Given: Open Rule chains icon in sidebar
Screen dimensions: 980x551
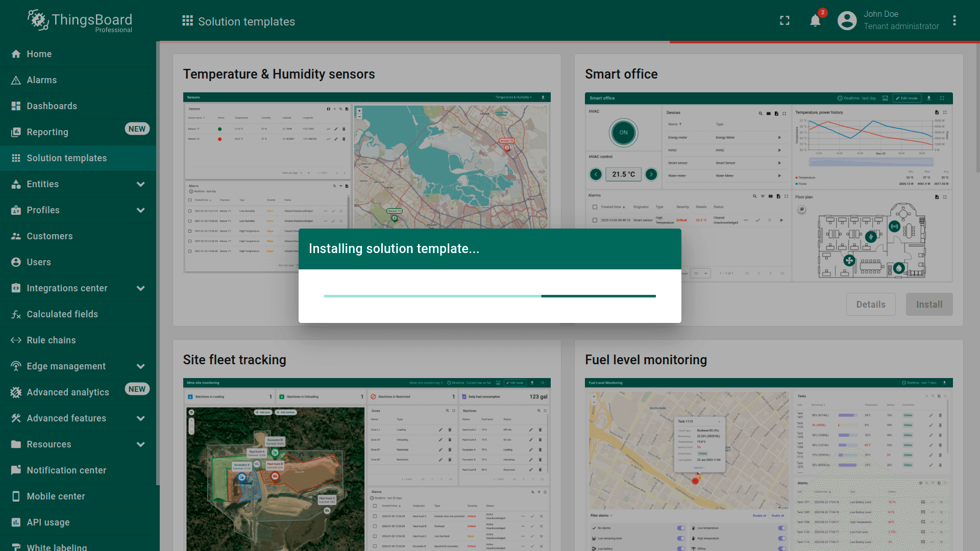Looking at the screenshot, I should 16,340.
